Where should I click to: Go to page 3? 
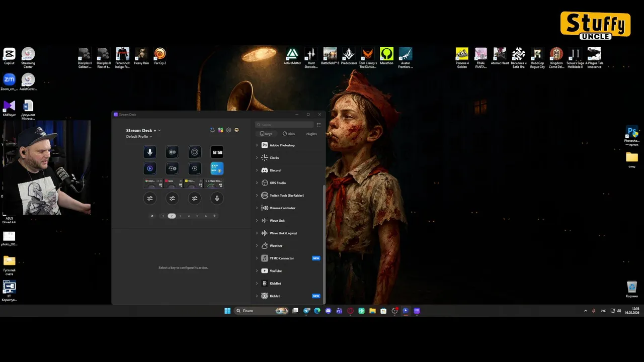180,216
